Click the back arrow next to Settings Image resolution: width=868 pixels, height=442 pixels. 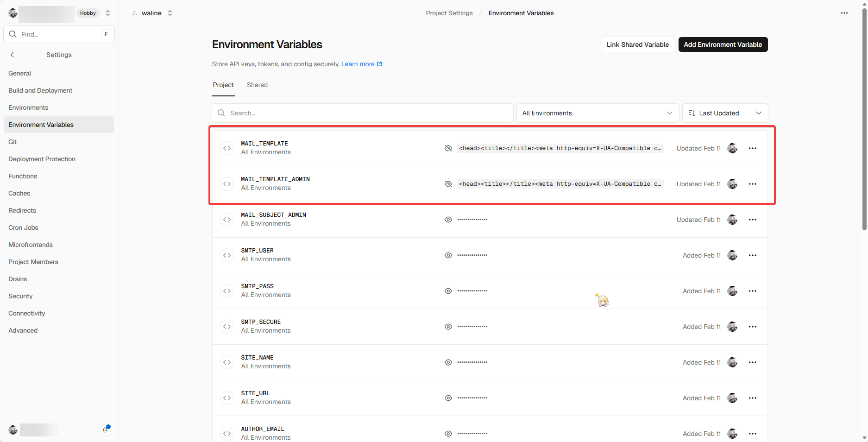pos(13,55)
